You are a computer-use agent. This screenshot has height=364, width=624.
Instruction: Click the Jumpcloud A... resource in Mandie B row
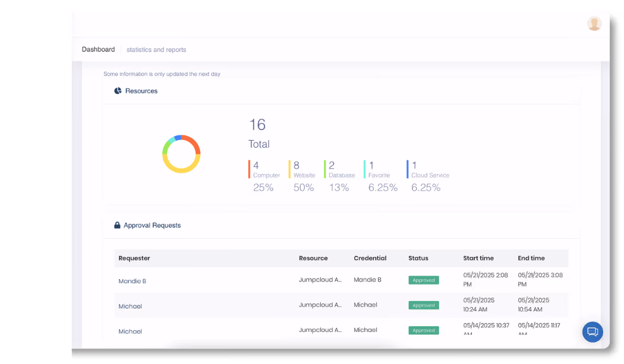[320, 280]
